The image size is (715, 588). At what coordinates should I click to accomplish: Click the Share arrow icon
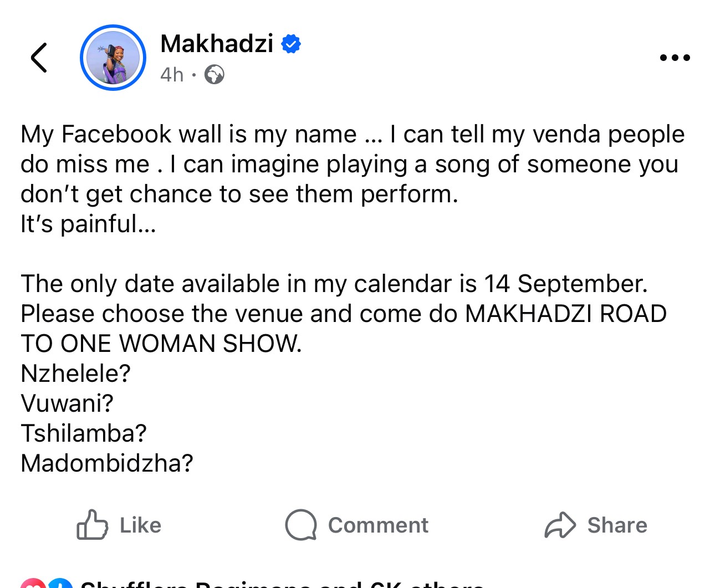pyautogui.click(x=560, y=525)
